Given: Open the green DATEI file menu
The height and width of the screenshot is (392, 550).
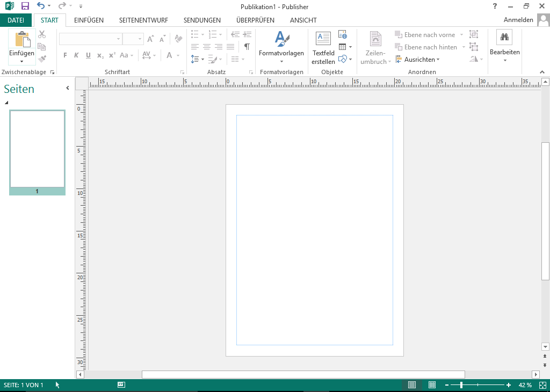Looking at the screenshot, I should point(16,20).
